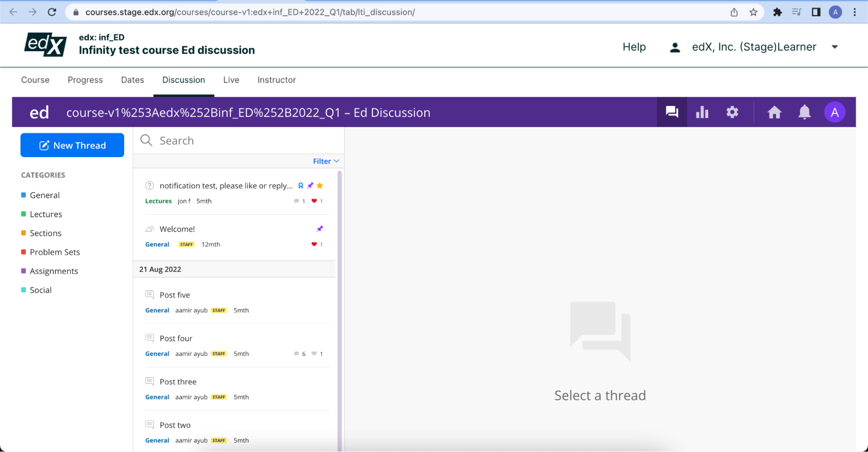Click the purple user avatar in Ed
Screen dimensions: 868x452
pyautogui.click(x=834, y=112)
